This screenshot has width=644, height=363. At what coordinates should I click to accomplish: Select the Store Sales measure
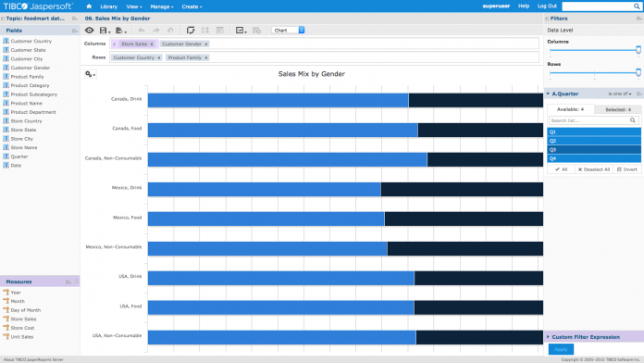(x=23, y=319)
